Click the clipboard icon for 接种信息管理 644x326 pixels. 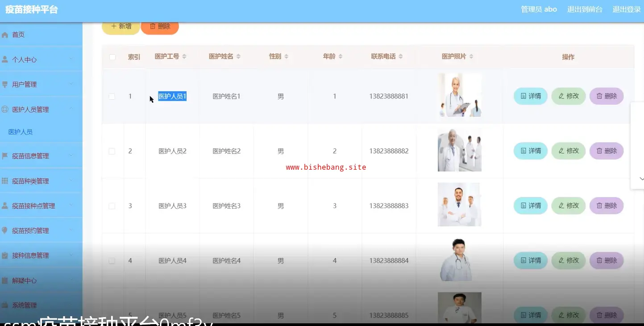(x=5, y=255)
